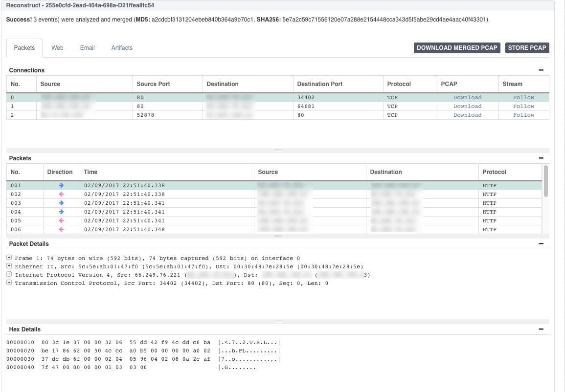Click the resize handle below Connections table
This screenshot has height=392, width=565.
click(x=278, y=151)
